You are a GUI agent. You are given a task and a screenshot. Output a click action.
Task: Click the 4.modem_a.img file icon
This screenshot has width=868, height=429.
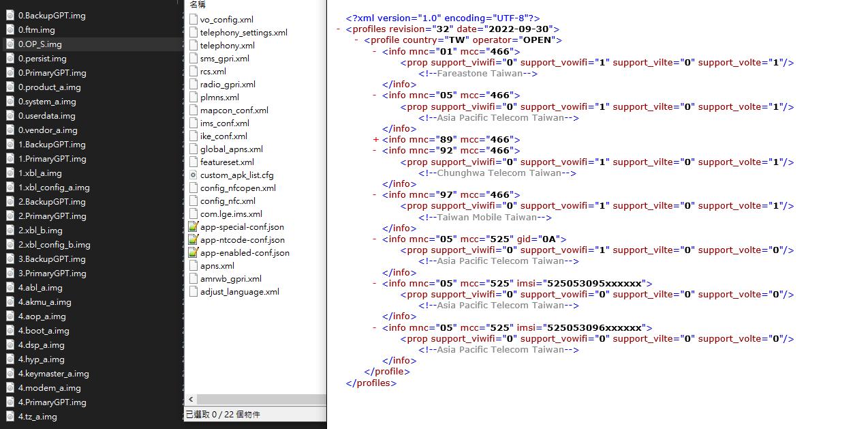click(10, 388)
